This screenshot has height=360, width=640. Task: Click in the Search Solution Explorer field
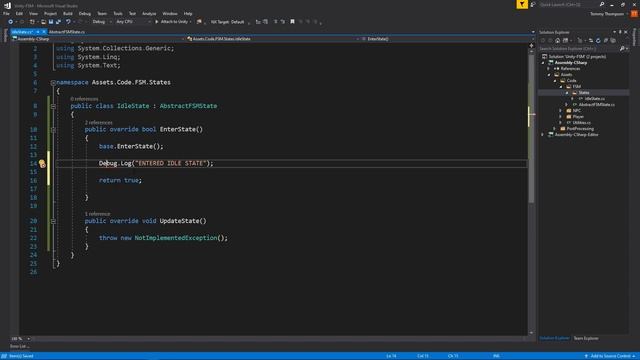579,49
